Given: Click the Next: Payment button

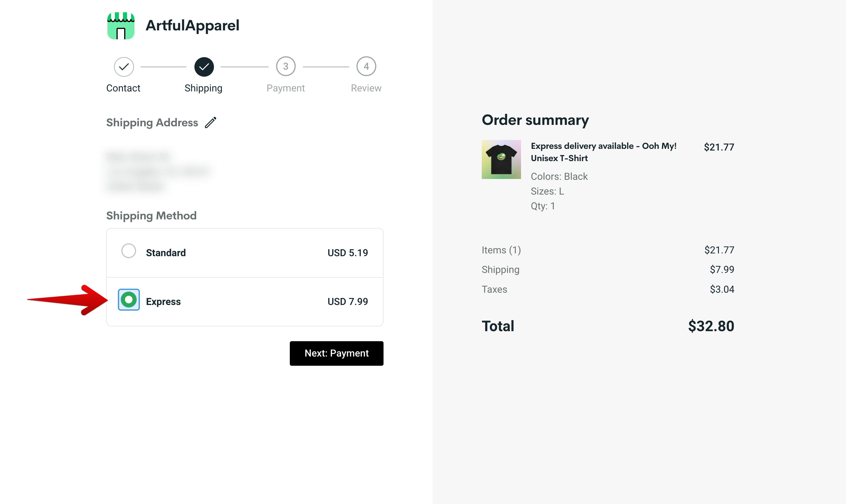Looking at the screenshot, I should pos(336,353).
